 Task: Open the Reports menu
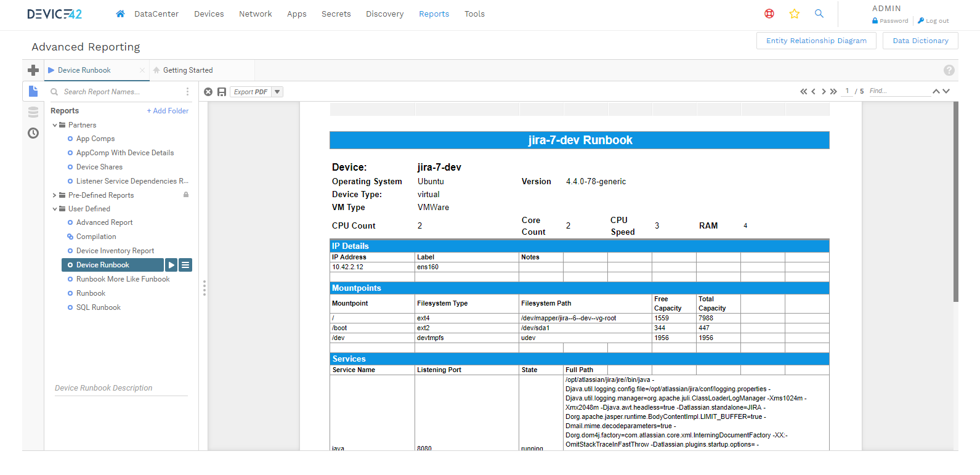click(x=434, y=14)
